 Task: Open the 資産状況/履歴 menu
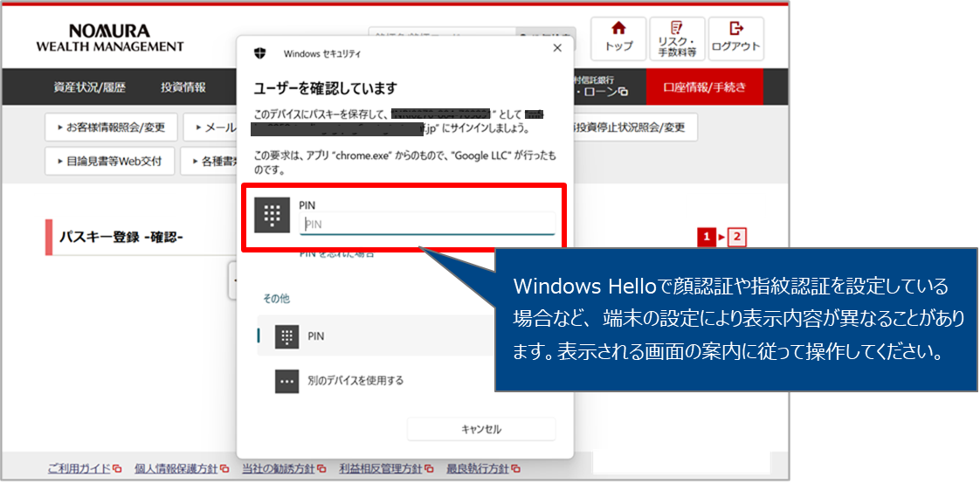coord(89,87)
